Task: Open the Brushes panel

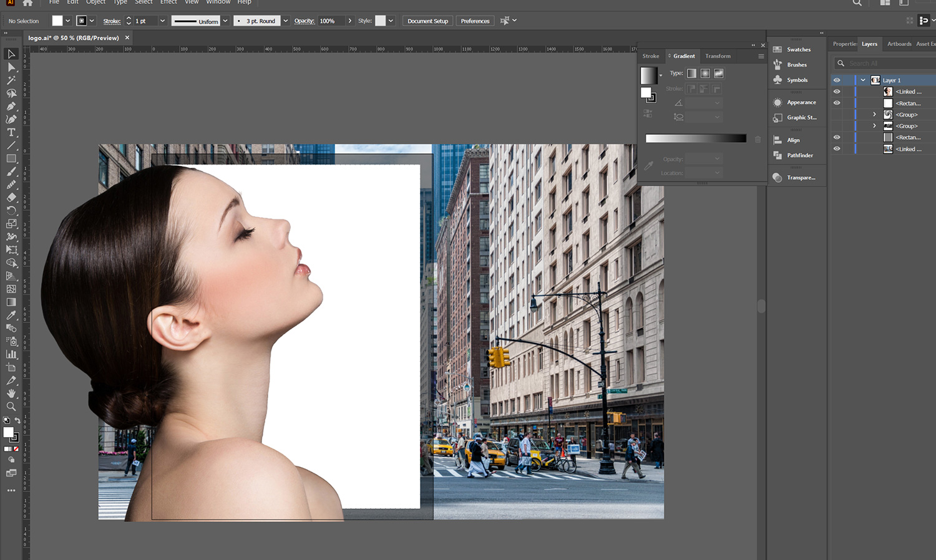Action: 797,65
